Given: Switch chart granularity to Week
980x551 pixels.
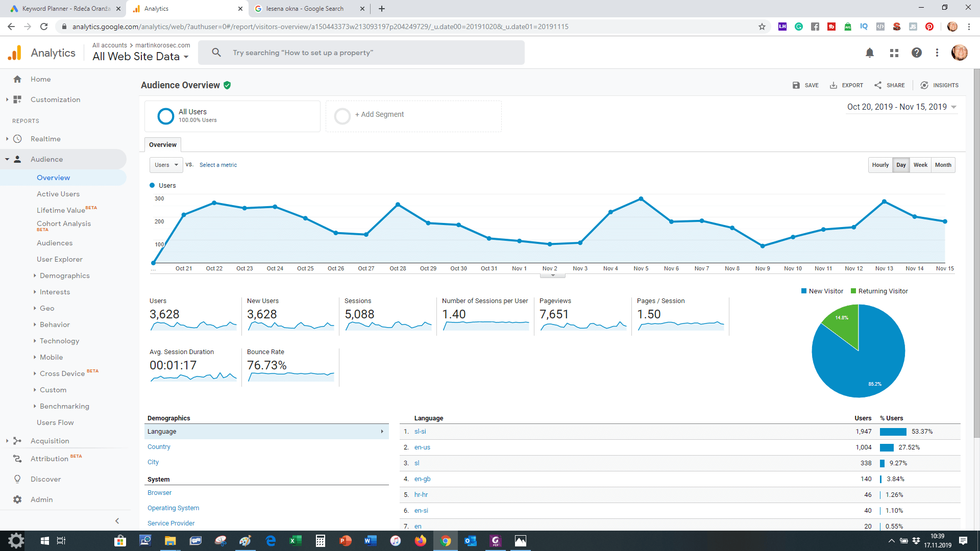Looking at the screenshot, I should point(920,165).
